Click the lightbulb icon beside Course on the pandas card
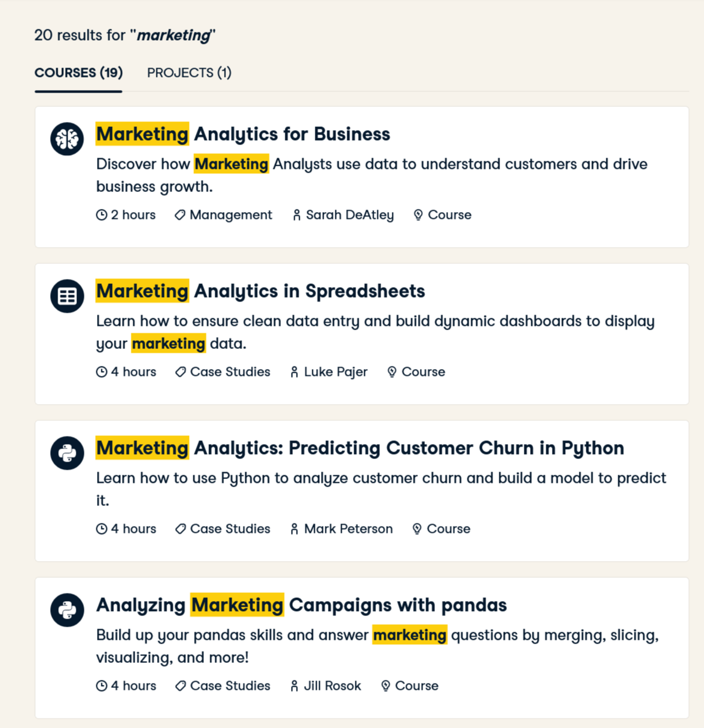The width and height of the screenshot is (704, 728). pos(392,685)
